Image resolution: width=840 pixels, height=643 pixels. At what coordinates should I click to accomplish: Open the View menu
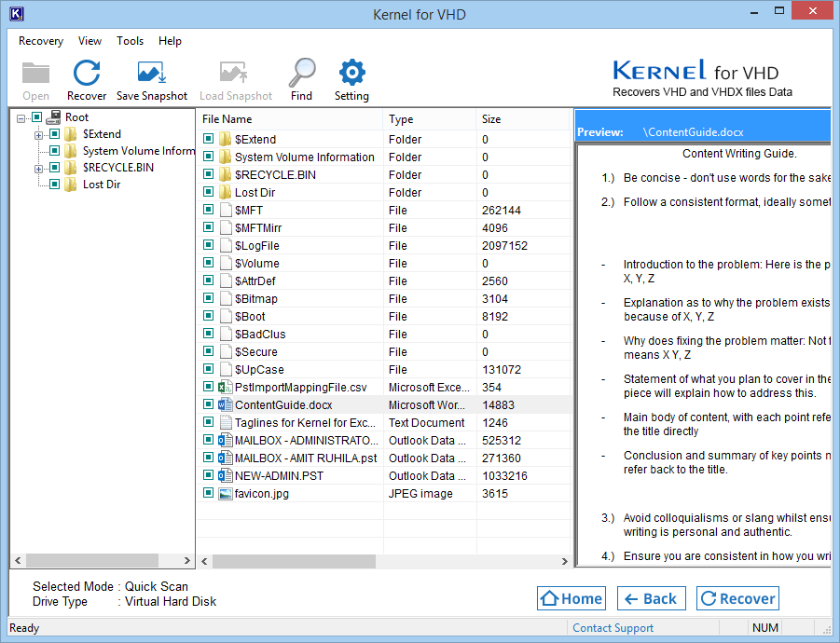90,41
